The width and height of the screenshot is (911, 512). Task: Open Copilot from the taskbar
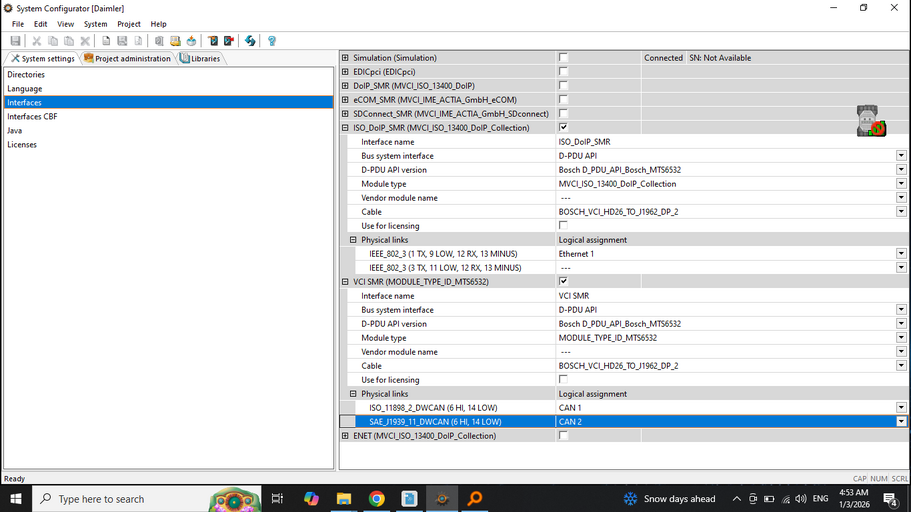click(x=311, y=499)
